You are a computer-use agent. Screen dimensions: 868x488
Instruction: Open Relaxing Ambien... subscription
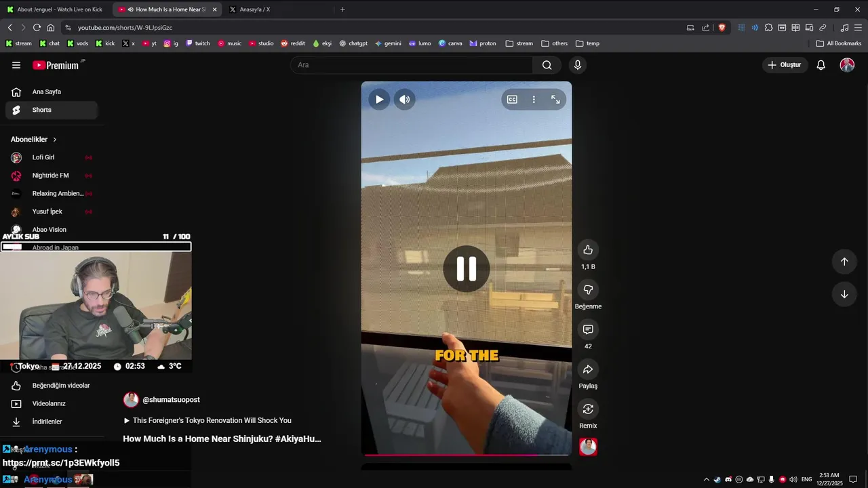pos(52,193)
